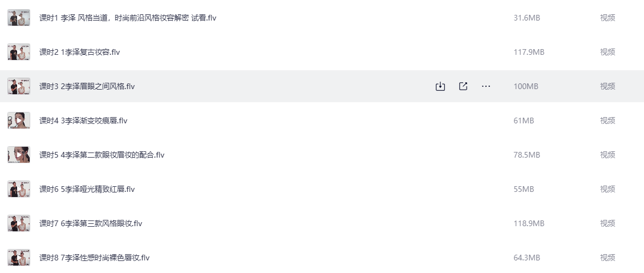Image resolution: width=644 pixels, height=273 pixels.
Task: Open 课时5 4李泽第二款眼妆眉妆的配合.flv
Action: [x=102, y=155]
